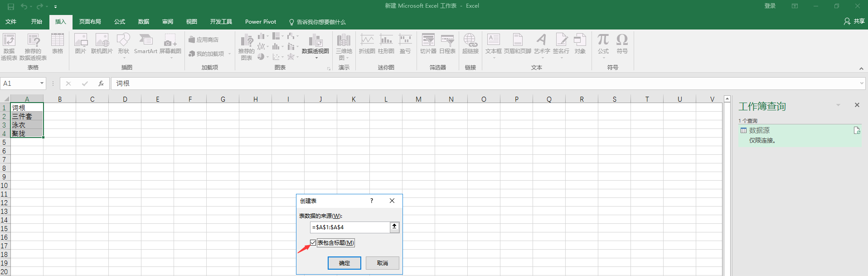Insert a Win/Loss sparkline (盈亏)
Viewport: 868px width, 276px height.
click(405, 44)
